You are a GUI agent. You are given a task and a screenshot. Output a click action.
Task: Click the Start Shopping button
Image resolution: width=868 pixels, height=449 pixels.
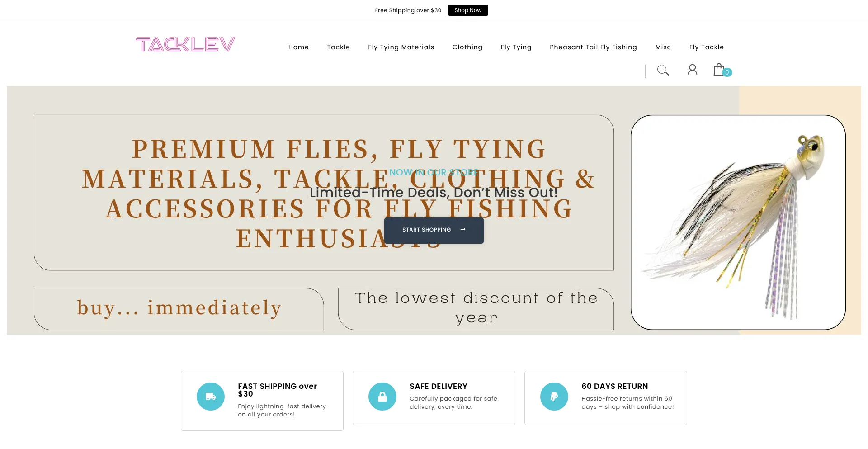point(434,230)
